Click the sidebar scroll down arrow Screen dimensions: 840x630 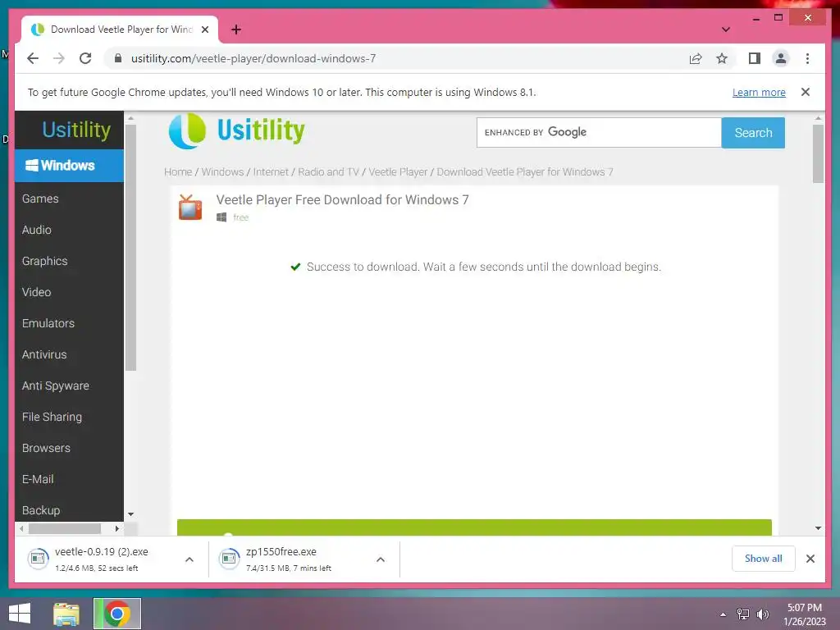coord(130,514)
